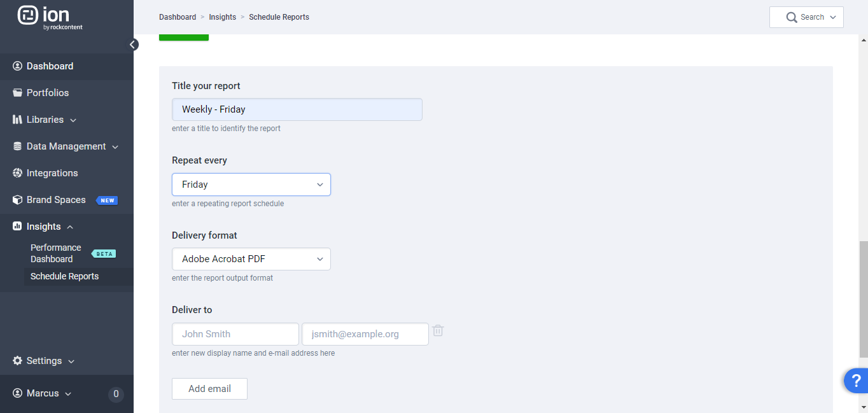Collapse the sidebar with the arrow toggle
The image size is (868, 413).
pyautogui.click(x=133, y=45)
